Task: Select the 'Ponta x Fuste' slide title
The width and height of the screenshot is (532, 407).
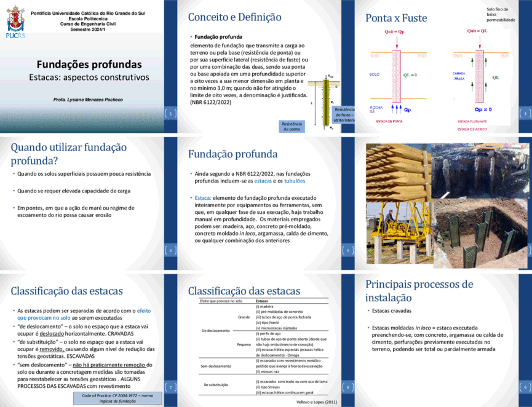Action: coord(396,18)
